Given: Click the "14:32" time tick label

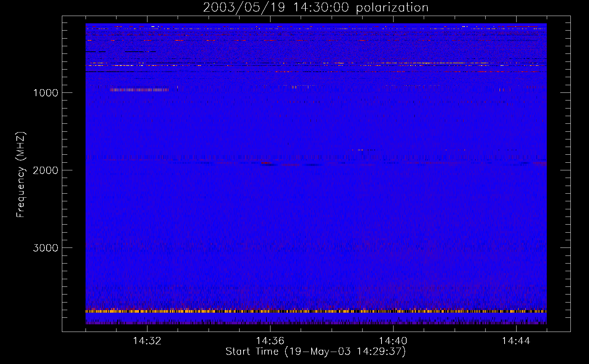Looking at the screenshot, I should coord(147,341).
